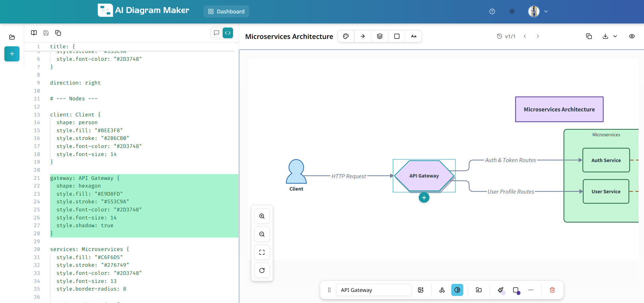The image size is (644, 303).
Task: Open the v1/1 version history
Action: (x=506, y=36)
